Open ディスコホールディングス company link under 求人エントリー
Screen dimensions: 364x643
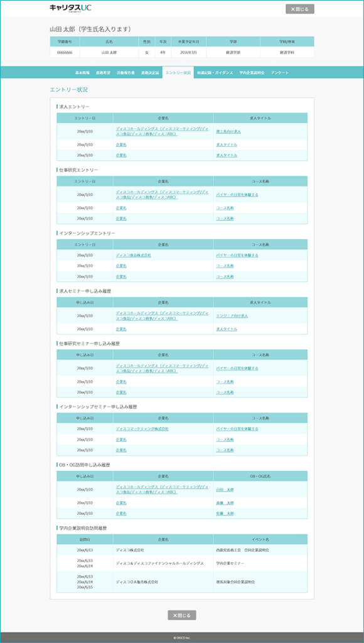163,131
